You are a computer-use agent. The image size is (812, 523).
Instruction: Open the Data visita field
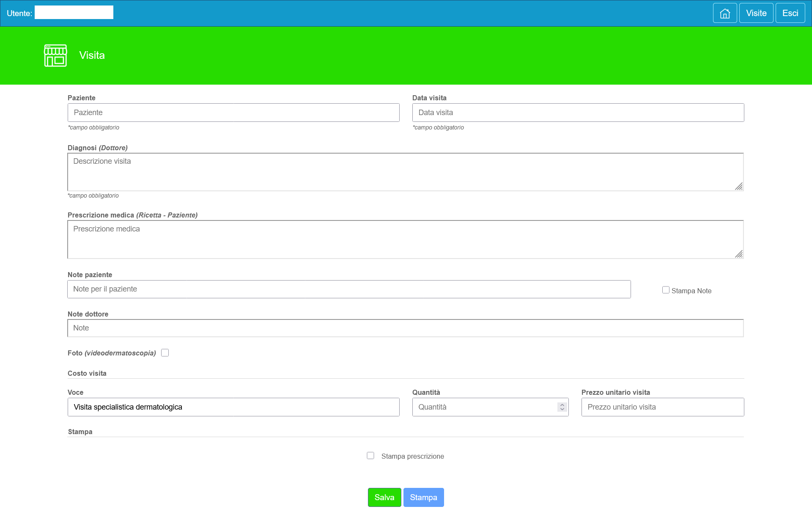click(x=578, y=113)
